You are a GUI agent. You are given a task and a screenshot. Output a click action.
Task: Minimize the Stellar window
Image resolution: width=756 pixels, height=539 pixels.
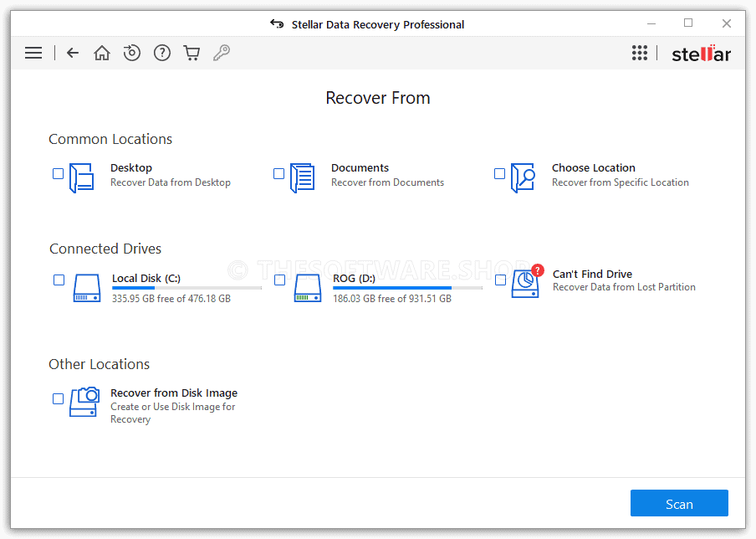651,23
